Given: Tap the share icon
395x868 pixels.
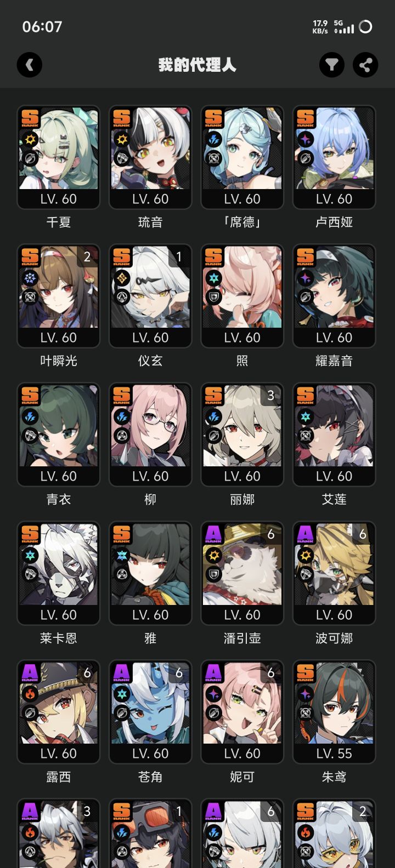Looking at the screenshot, I should click(365, 65).
